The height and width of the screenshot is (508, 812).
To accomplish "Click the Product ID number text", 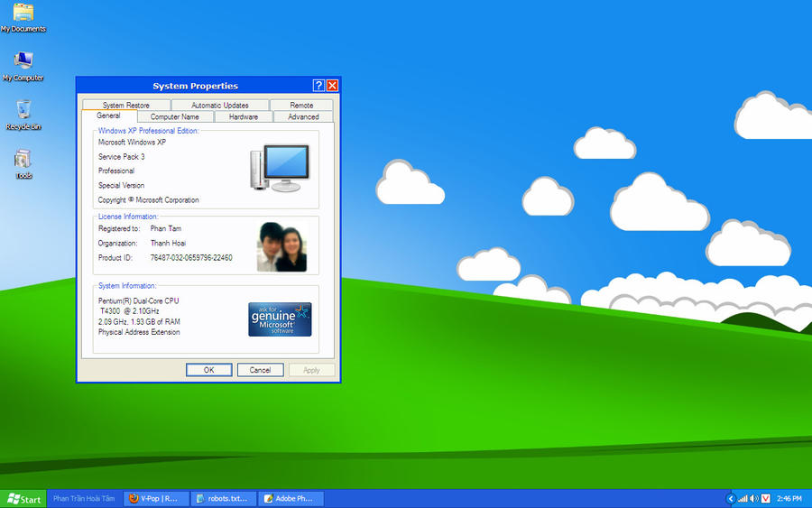I will point(191,257).
